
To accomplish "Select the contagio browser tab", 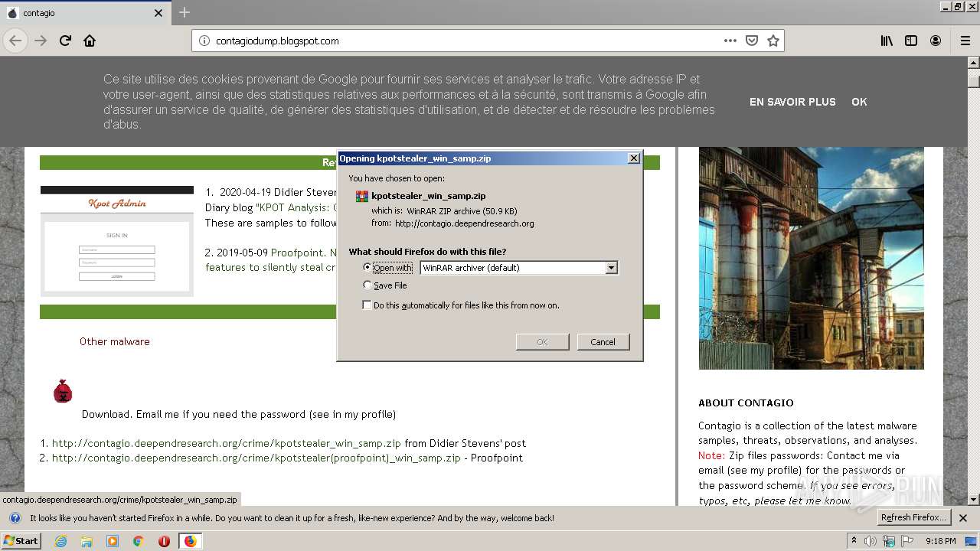I will pos(85,13).
